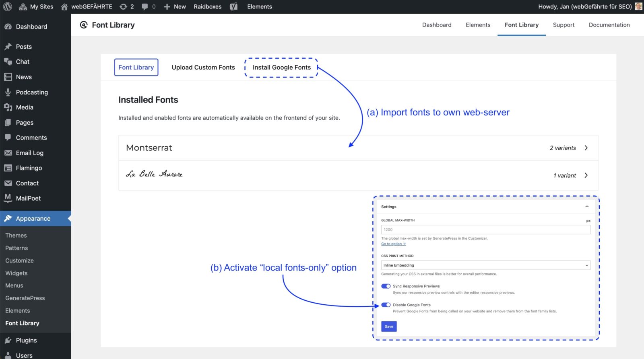Screen dimensions: 644x359
Task: Open the CSS Print Method dropdown
Action: (x=485, y=265)
